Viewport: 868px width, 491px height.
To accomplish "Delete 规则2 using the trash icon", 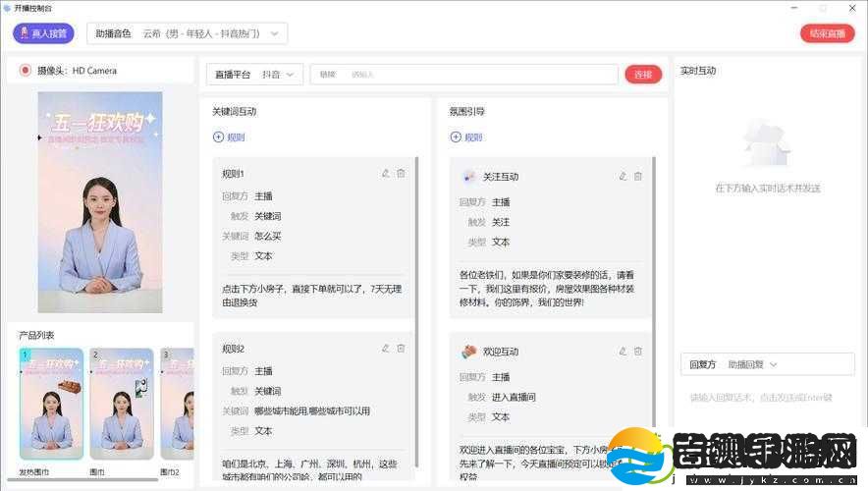I will pos(401,349).
